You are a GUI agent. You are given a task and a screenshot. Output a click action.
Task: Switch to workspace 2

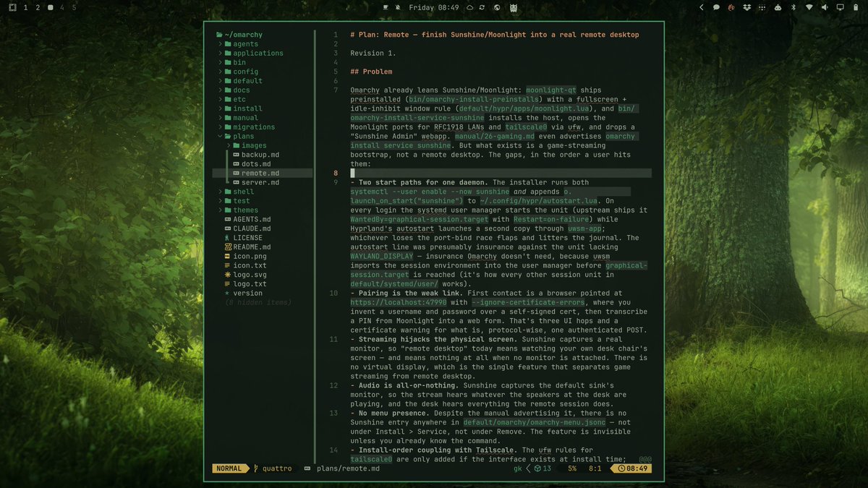38,7
